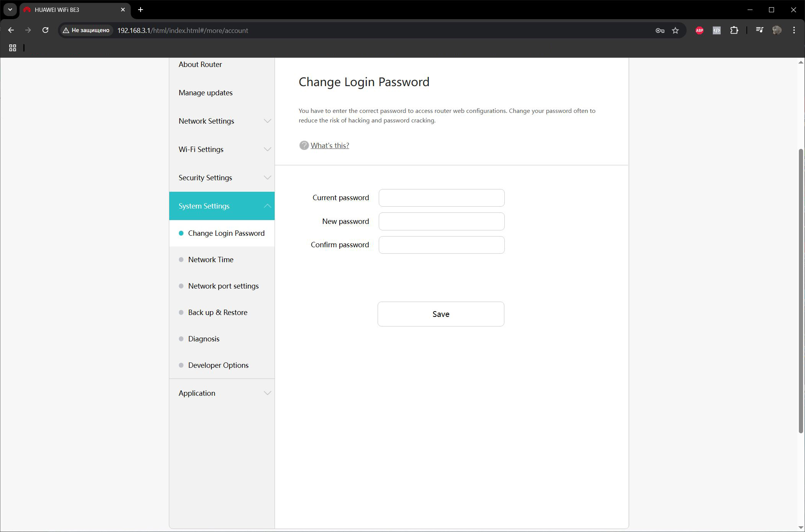Open the What's this? link
The height and width of the screenshot is (532, 805).
(x=330, y=145)
